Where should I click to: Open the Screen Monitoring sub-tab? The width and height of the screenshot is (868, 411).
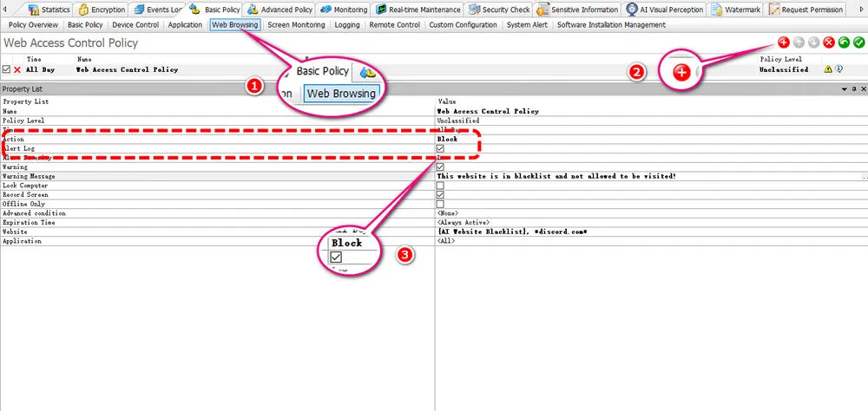pos(296,25)
